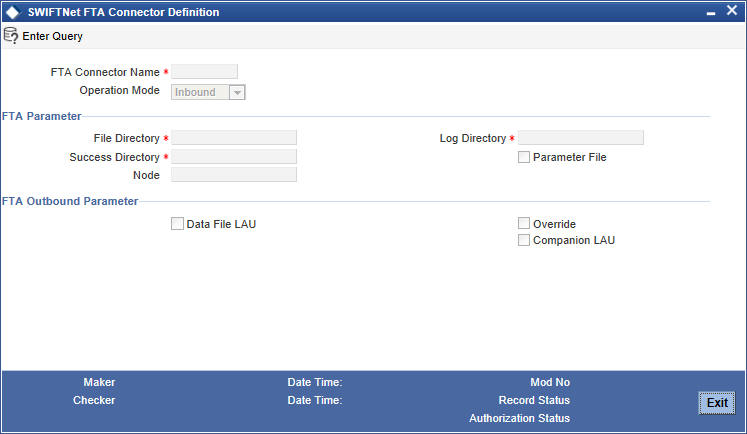
Task: Click the Node input field
Action: click(233, 175)
